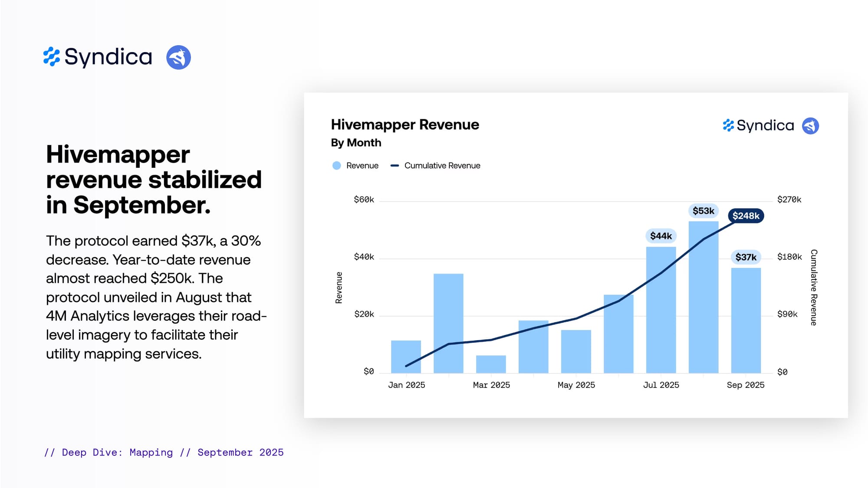Toggle the Cumulative Revenue legend item
Screen dimensions: 868x488
[x=442, y=166]
